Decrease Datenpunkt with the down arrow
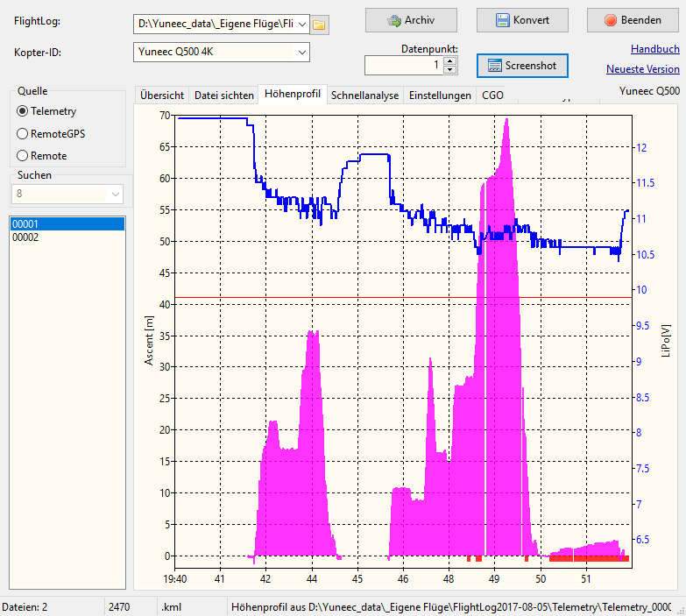 [x=449, y=69]
